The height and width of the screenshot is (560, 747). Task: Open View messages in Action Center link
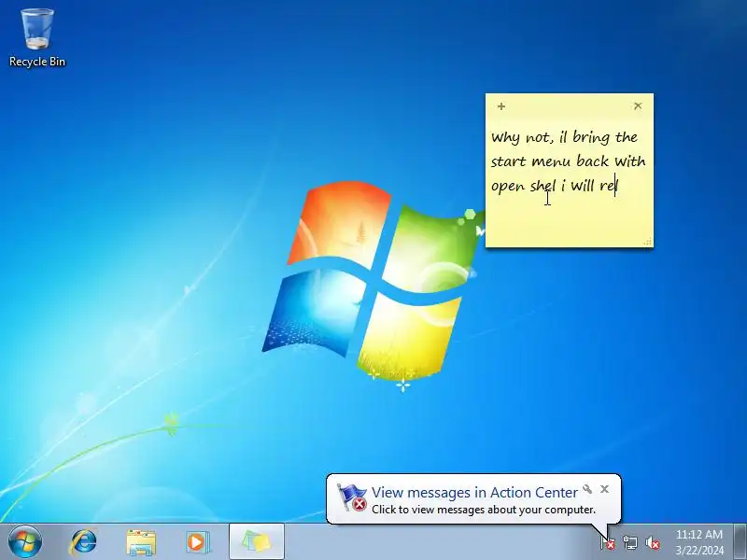(x=474, y=492)
